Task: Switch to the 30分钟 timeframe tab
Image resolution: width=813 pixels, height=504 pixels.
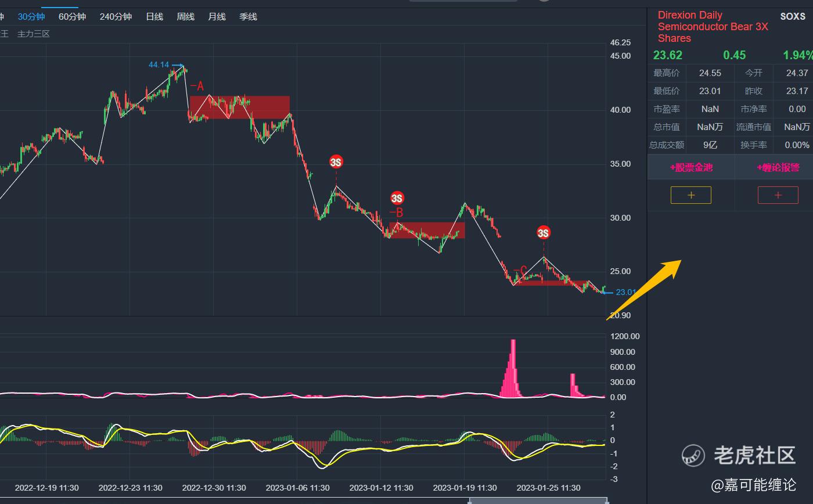Action: point(31,17)
